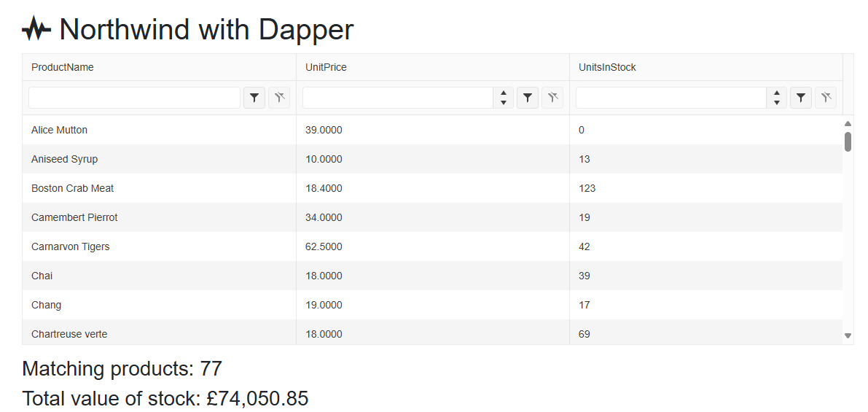Click stock value 0 for Alice Mutton

[x=706, y=130]
